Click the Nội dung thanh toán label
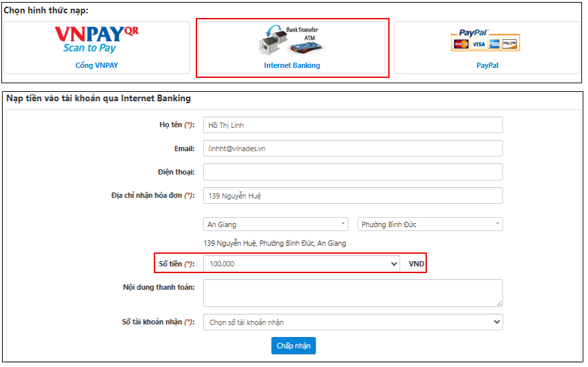This screenshot has width=588, height=367. pos(158,287)
